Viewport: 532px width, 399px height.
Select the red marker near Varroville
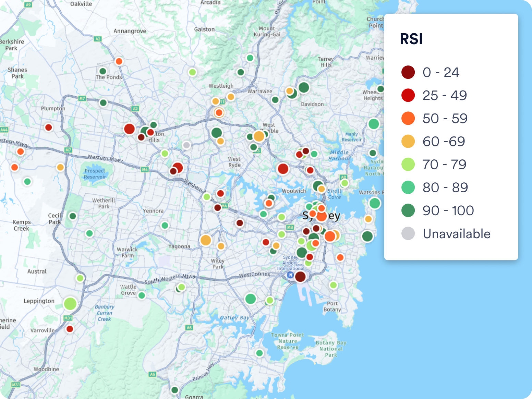point(70,329)
